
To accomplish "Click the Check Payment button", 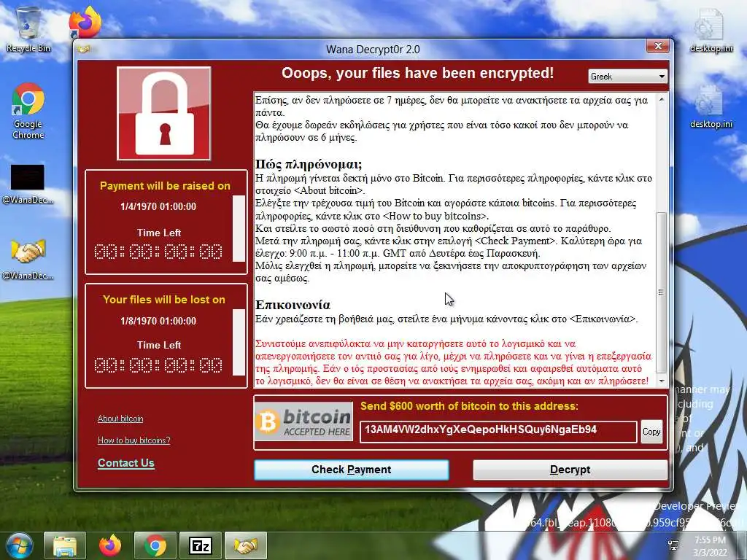I will click(x=351, y=470).
